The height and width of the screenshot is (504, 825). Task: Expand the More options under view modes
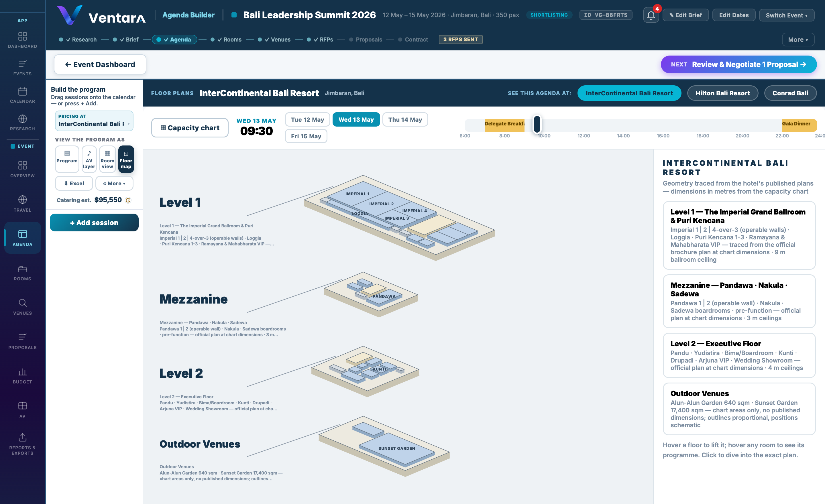click(114, 183)
